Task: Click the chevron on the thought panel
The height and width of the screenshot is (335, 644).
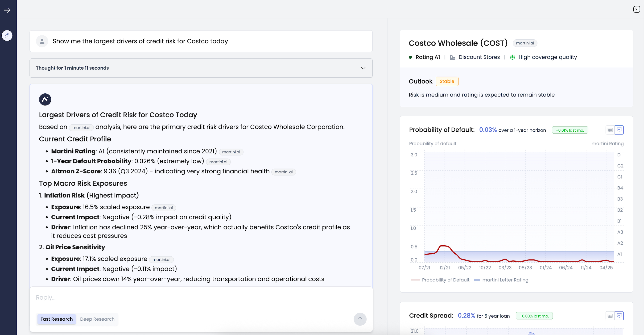Action: (363, 68)
